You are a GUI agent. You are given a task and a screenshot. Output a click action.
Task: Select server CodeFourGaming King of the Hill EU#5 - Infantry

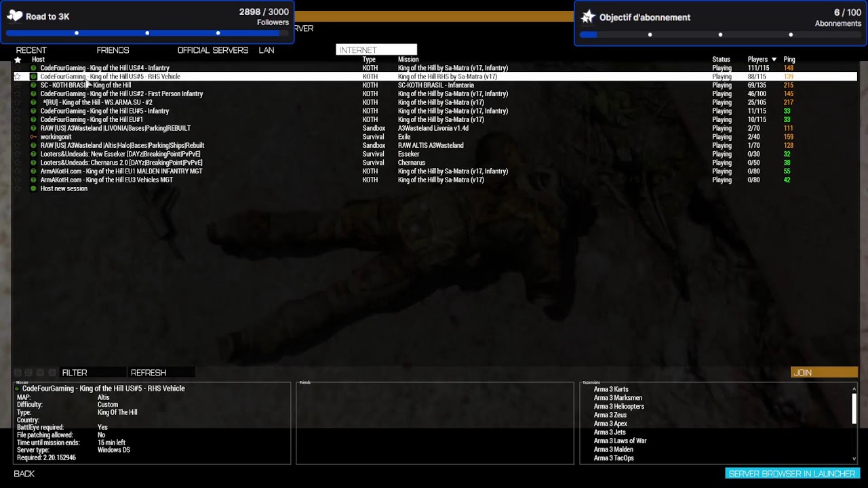(x=434, y=111)
